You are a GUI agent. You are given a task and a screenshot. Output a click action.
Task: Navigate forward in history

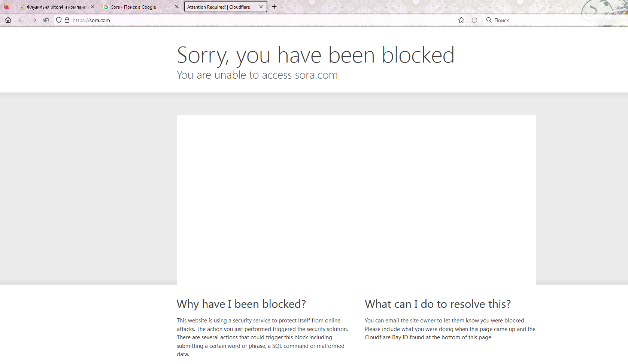coord(34,20)
